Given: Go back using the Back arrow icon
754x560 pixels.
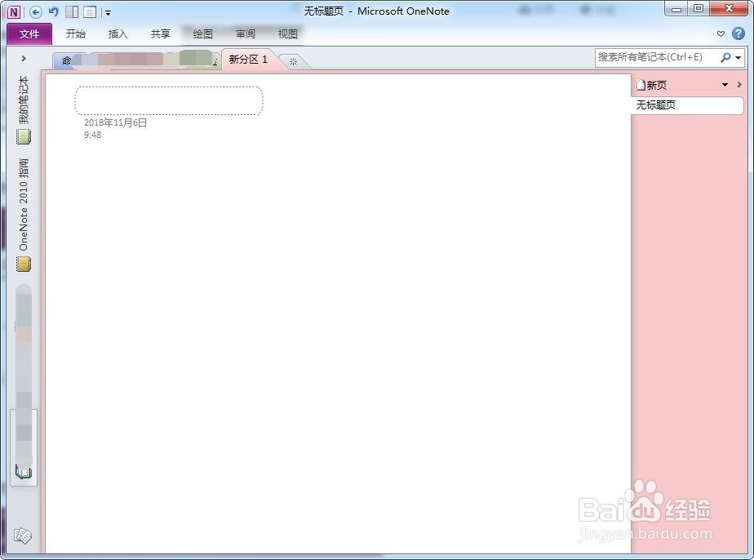Looking at the screenshot, I should [36, 12].
